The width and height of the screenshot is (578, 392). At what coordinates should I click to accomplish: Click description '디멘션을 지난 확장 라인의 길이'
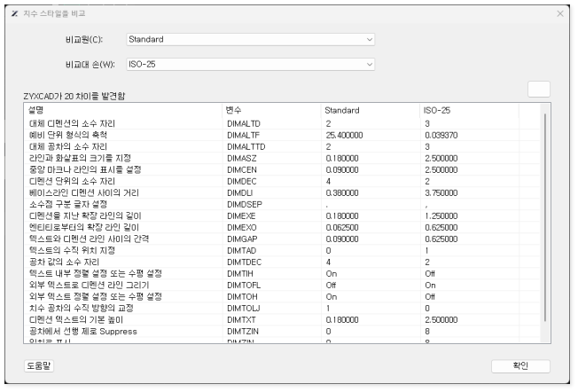pyautogui.click(x=85, y=216)
